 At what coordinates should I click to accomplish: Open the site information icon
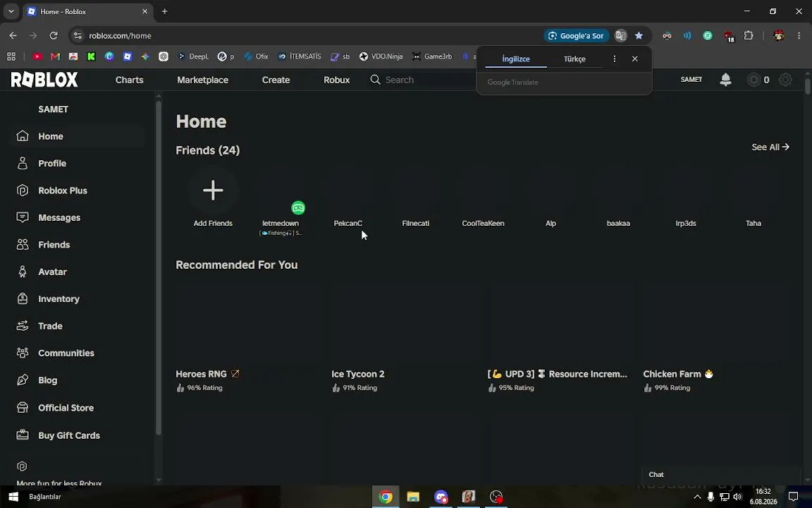coord(78,36)
